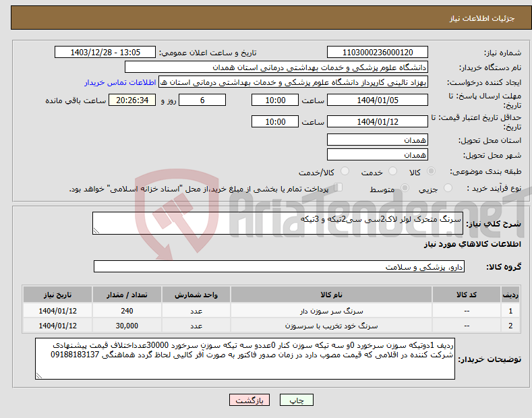The height and width of the screenshot is (418, 532).
Task: Click the شرح کلی نیاز text area
Action: pyautogui.click(x=278, y=223)
